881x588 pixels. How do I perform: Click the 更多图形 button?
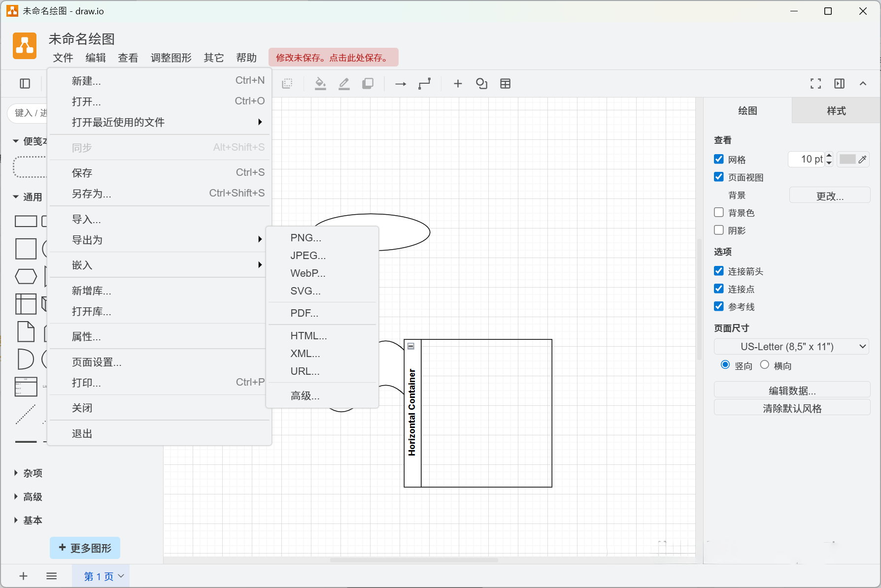pos(85,548)
